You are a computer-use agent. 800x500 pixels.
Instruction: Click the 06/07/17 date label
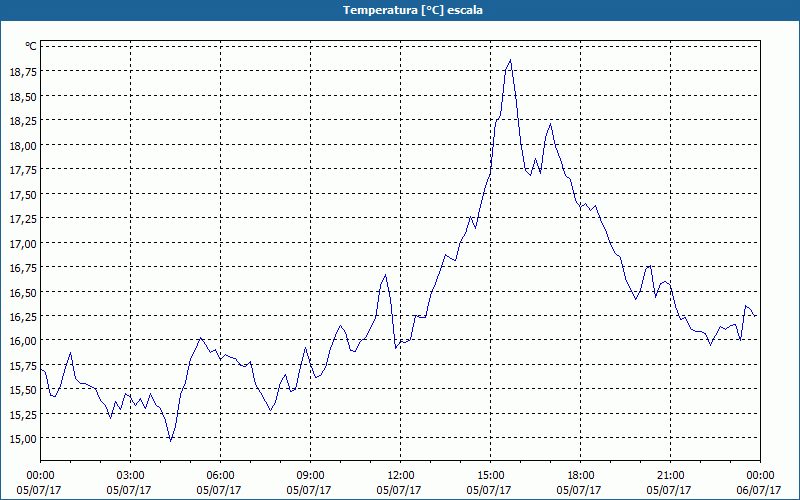click(759, 490)
